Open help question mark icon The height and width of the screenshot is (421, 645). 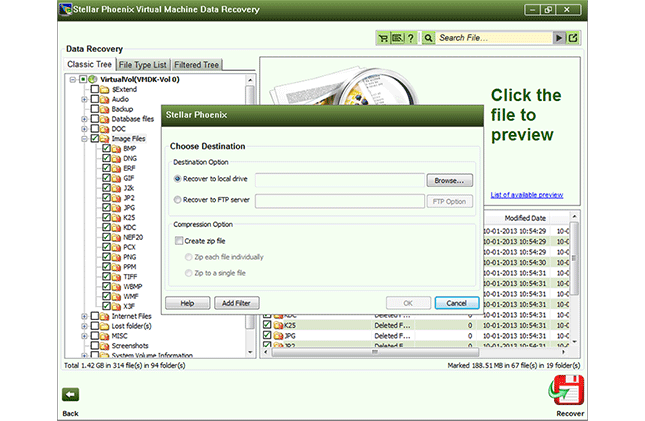411,38
